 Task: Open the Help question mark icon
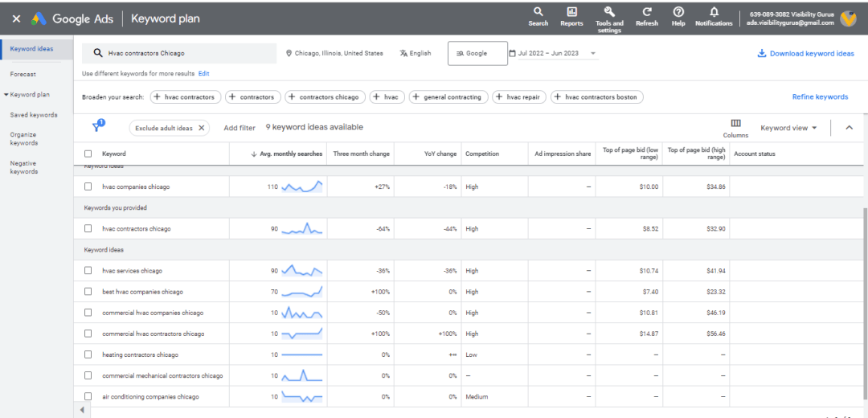click(678, 11)
